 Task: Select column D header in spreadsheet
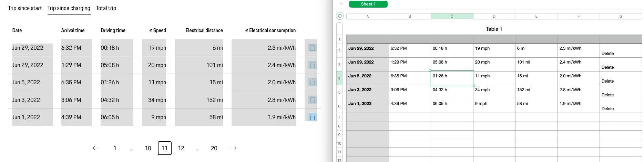point(494,16)
